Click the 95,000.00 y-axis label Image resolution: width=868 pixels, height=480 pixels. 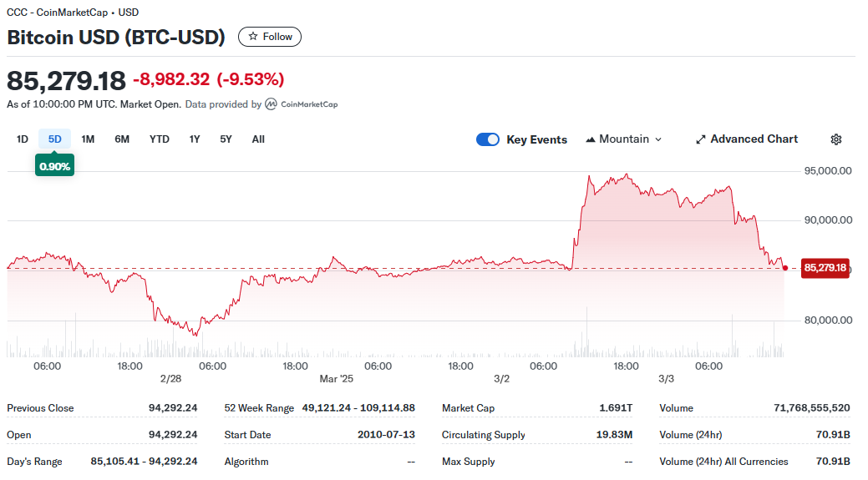(x=828, y=171)
